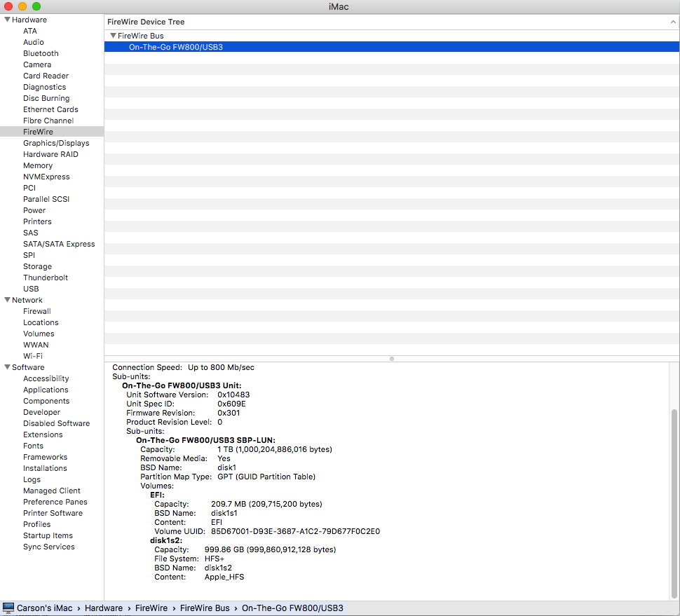Image resolution: width=680 pixels, height=616 pixels.
Task: Show Power information
Action: point(34,210)
